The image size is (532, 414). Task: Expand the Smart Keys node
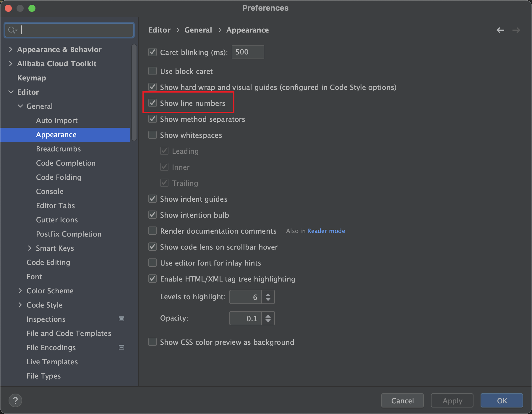click(30, 248)
